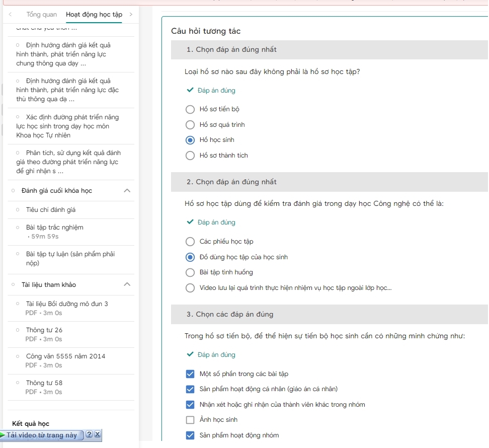
Task: Collapse the 'Tài liệu tham khảo' section
Action: pos(127,285)
